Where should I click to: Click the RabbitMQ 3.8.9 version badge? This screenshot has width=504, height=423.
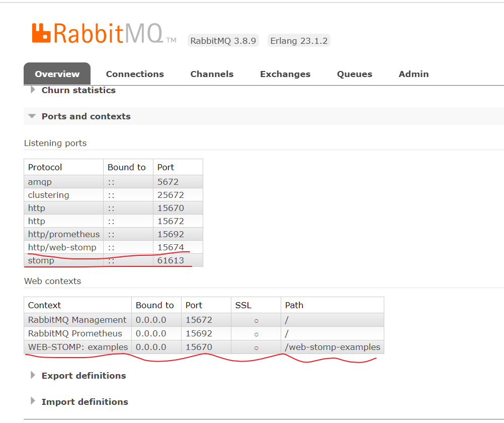click(223, 40)
